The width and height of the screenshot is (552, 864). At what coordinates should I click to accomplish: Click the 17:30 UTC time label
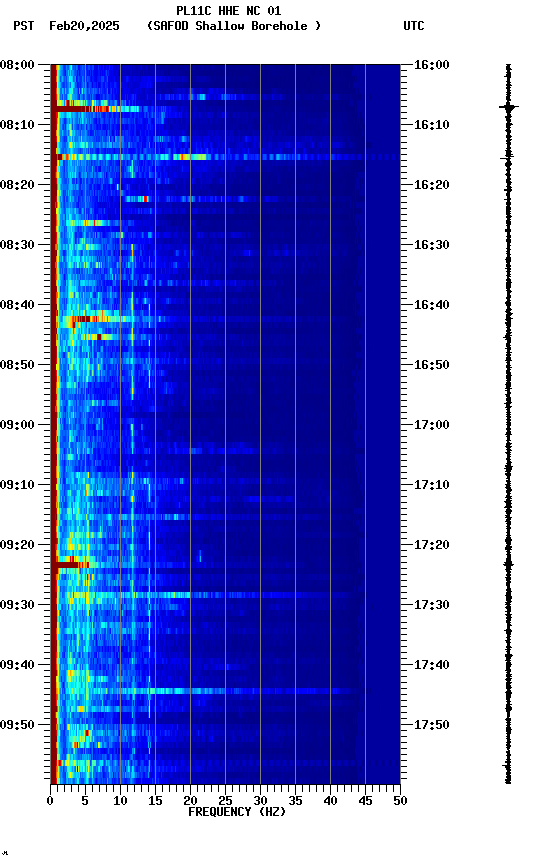432,605
